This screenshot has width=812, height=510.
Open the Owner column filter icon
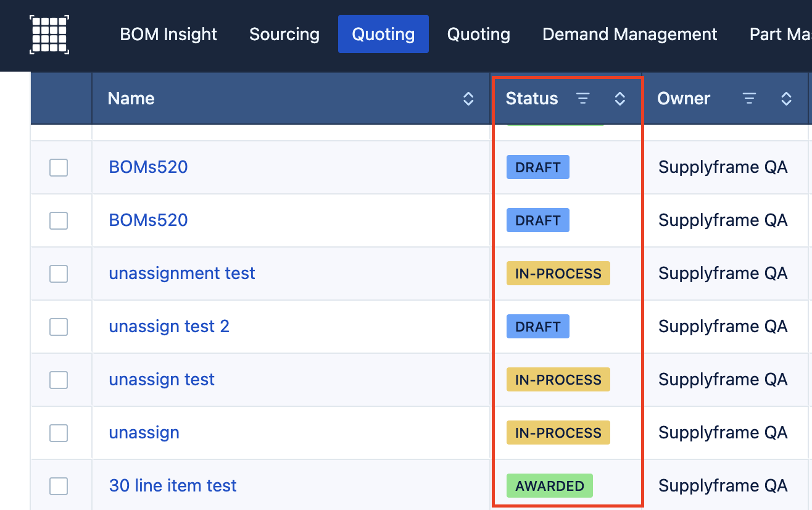(x=749, y=99)
